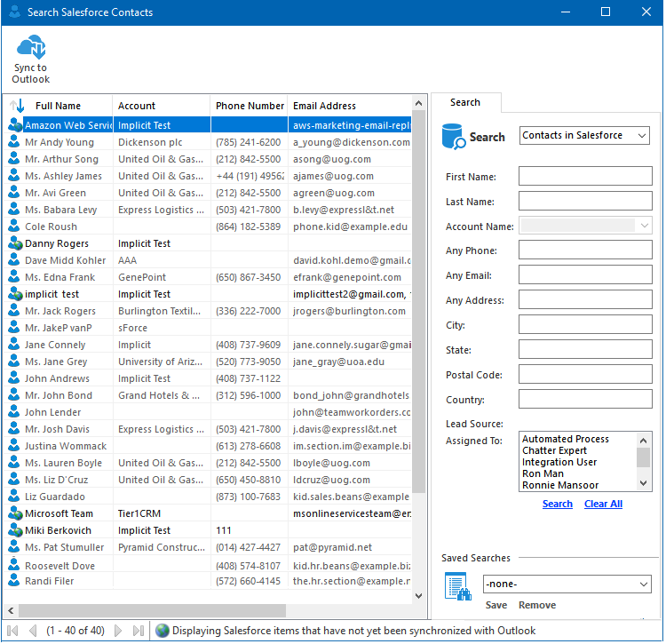The width and height of the screenshot is (666, 644).
Task: Select the Search tab
Action: tap(465, 103)
